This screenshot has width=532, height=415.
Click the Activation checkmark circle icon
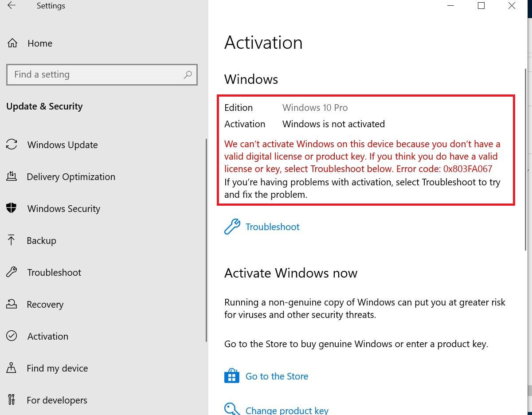click(12, 336)
